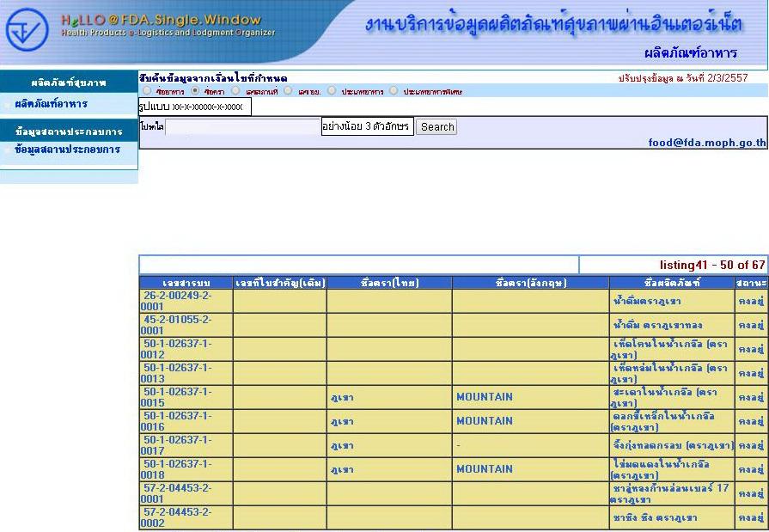Click the FDA checkmark logo icon

coord(27,29)
